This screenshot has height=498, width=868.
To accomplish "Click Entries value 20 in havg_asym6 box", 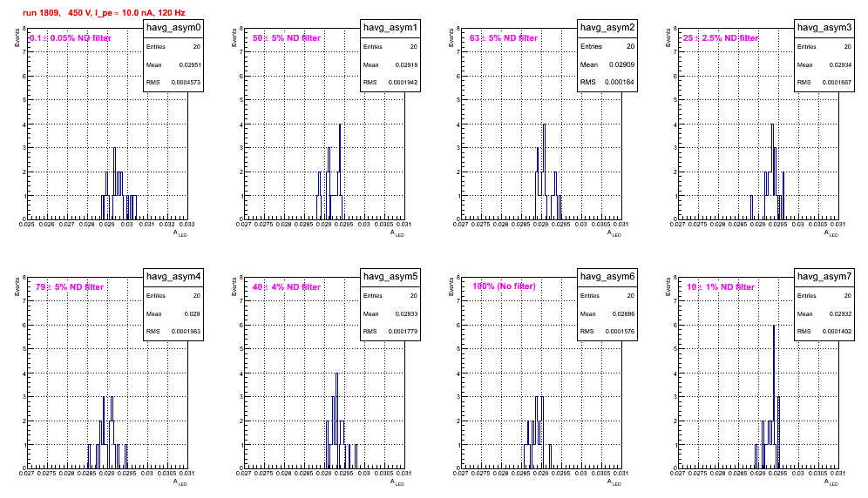I will pyautogui.click(x=631, y=296).
